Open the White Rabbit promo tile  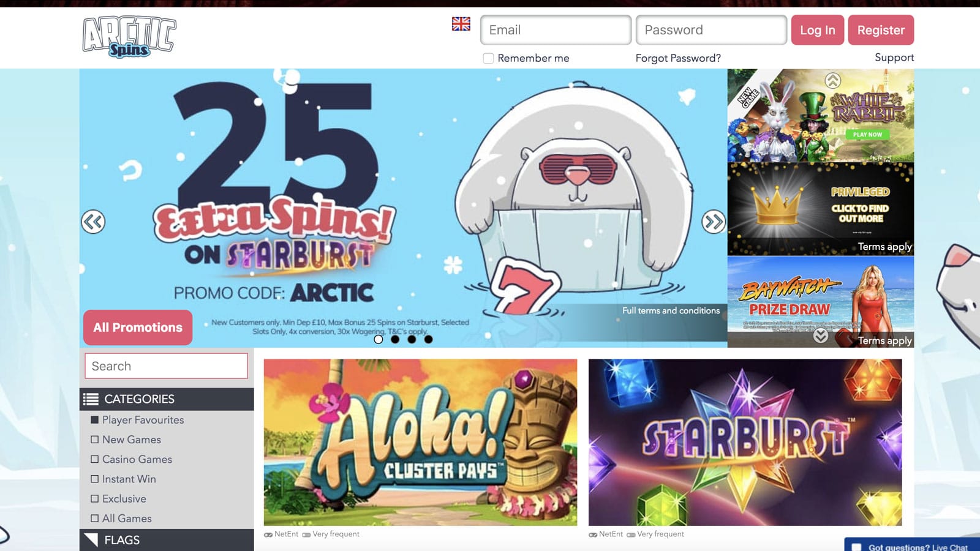tap(821, 115)
